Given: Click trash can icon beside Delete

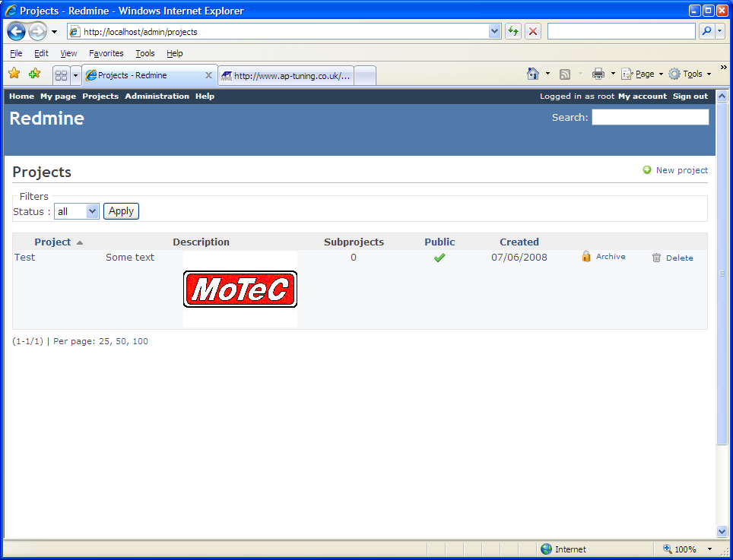Looking at the screenshot, I should (x=656, y=258).
